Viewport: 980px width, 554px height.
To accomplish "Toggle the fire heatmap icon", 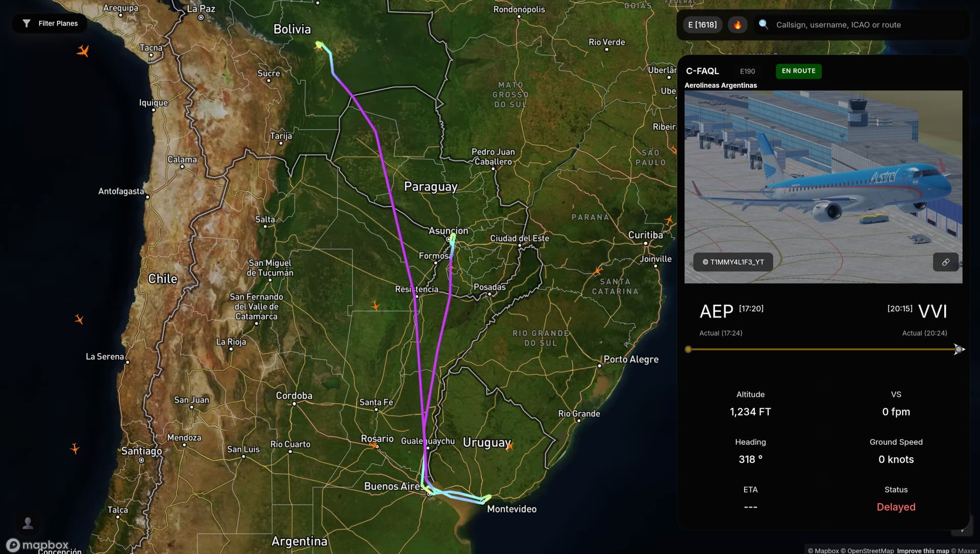I will coord(737,25).
